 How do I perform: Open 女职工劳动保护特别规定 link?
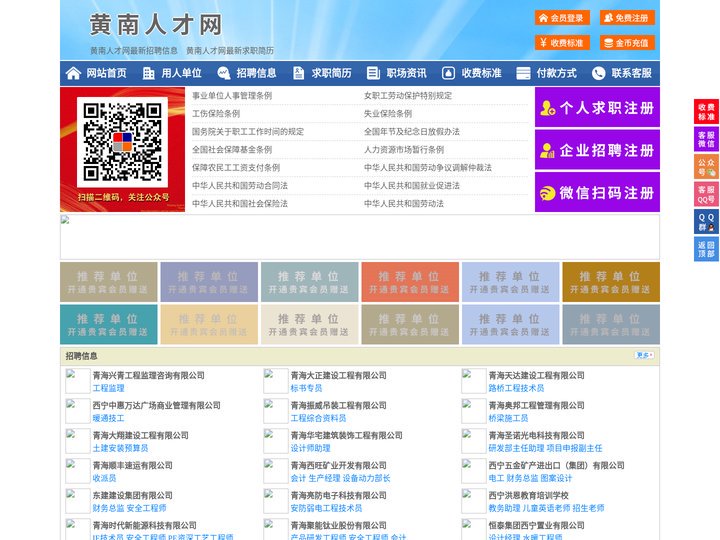(x=408, y=96)
